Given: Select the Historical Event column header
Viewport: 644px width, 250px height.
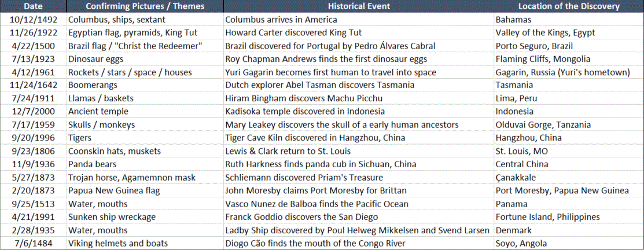Looking at the screenshot, I should [x=359, y=6].
